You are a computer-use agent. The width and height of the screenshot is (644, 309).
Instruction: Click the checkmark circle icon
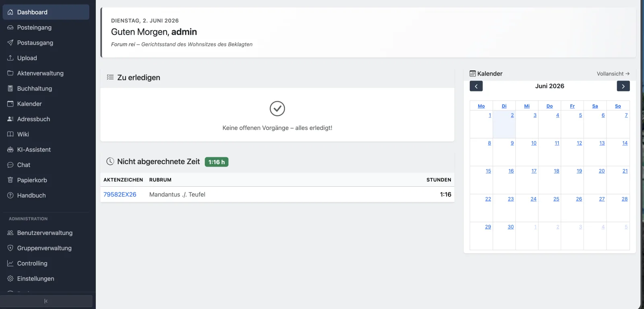(x=277, y=109)
